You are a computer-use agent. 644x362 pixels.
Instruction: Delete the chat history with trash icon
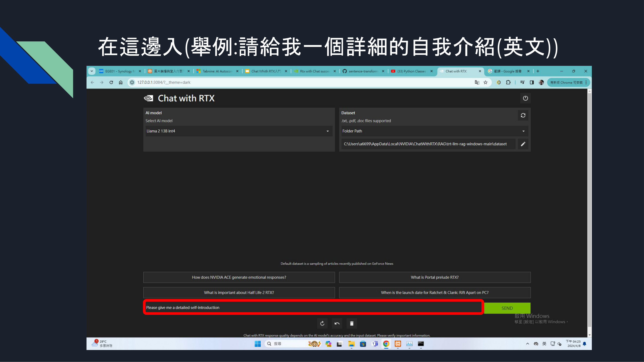352,324
